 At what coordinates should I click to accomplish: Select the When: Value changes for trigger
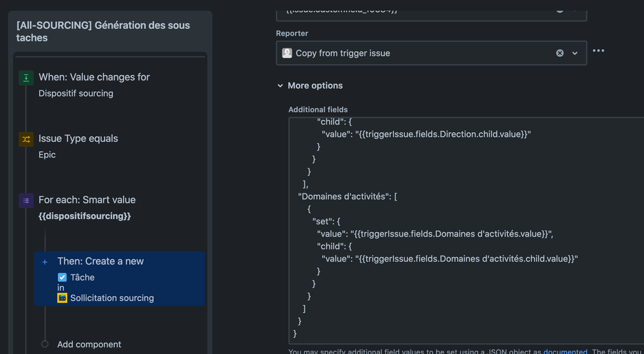coord(94,77)
